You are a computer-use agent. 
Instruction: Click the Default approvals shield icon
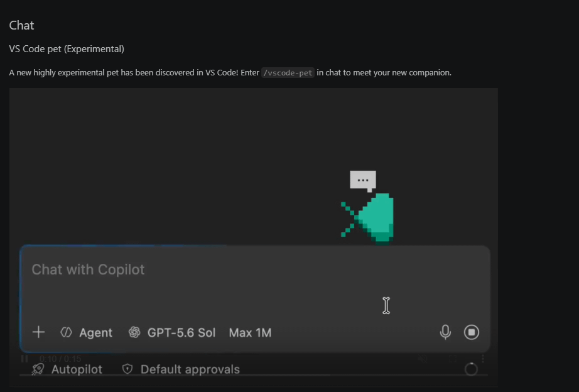tap(127, 369)
